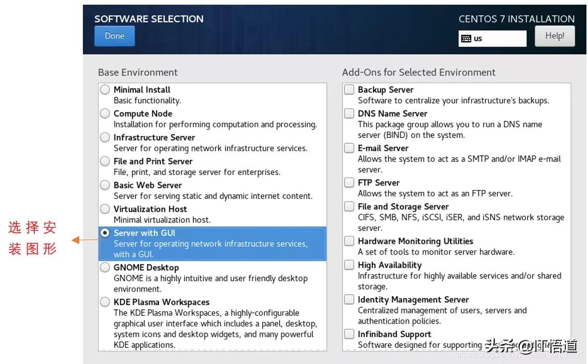The image size is (588, 364).
Task: Click Done to confirm software selection
Action: pos(114,36)
